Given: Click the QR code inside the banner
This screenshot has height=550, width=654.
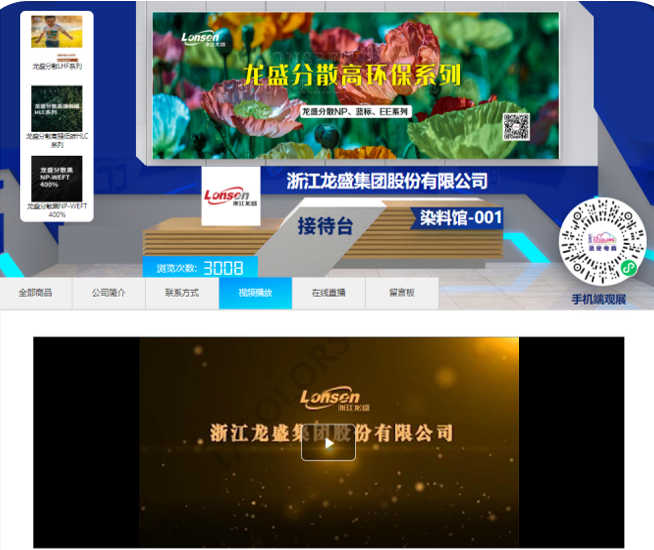Looking at the screenshot, I should pos(516,126).
